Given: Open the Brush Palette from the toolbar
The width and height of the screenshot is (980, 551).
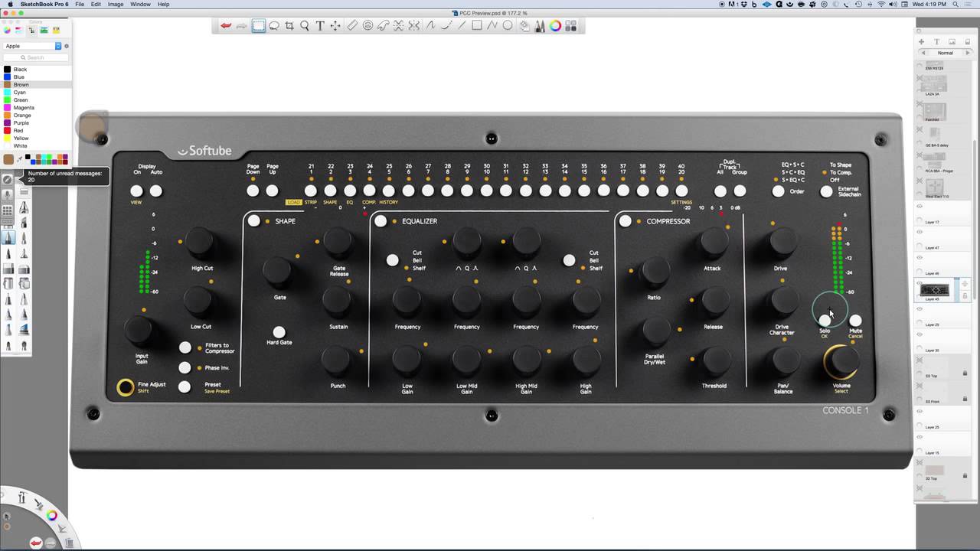Looking at the screenshot, I should 541,26.
